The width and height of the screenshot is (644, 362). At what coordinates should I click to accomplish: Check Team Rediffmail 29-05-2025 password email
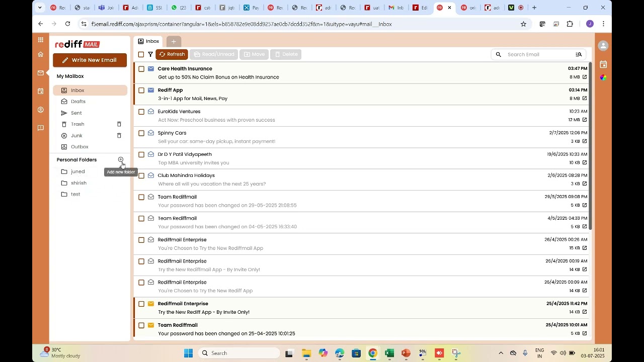click(x=141, y=197)
